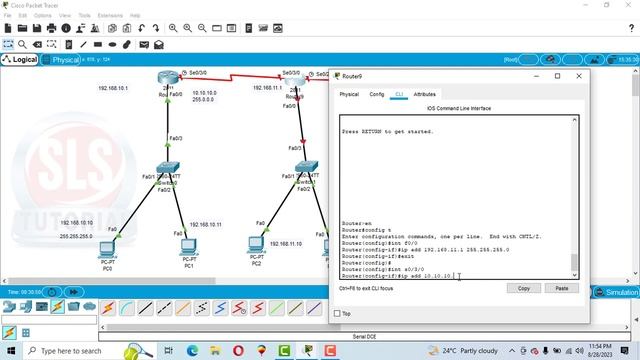This screenshot has height=360, width=640.
Task: Click the Copy button in CLI
Action: pos(524,288)
